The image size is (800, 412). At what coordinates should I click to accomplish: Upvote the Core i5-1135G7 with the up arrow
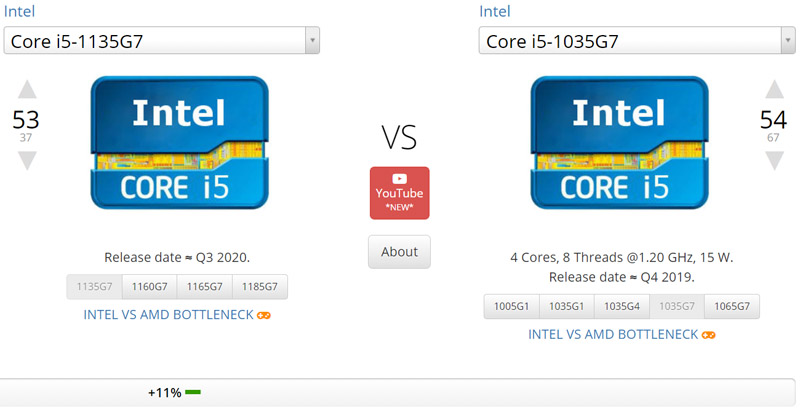click(x=27, y=89)
